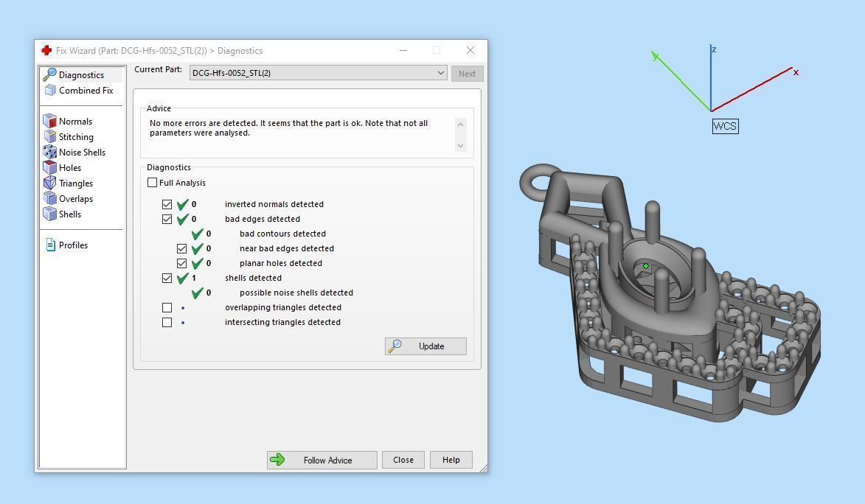Click the green point on the 3D model
865x504 pixels.
coord(645,266)
